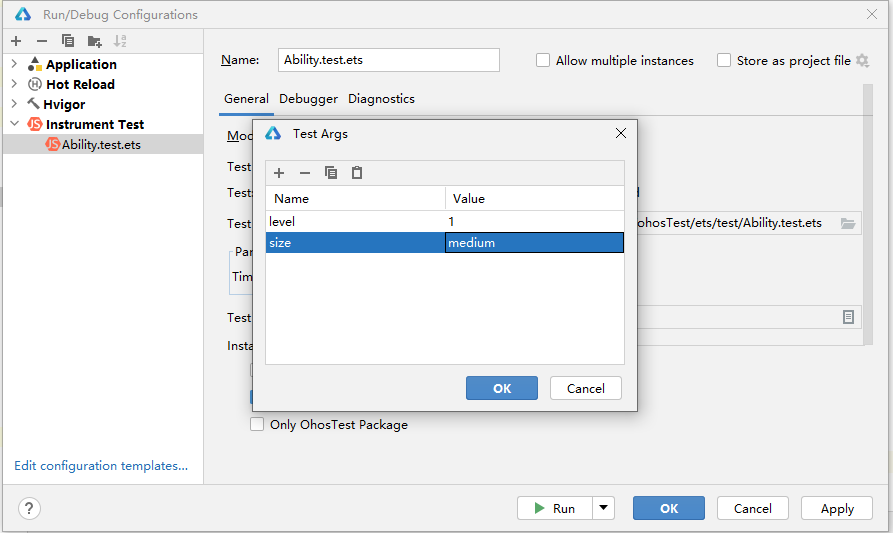
Task: Click the sort configurations alphabetically icon
Action: click(120, 41)
